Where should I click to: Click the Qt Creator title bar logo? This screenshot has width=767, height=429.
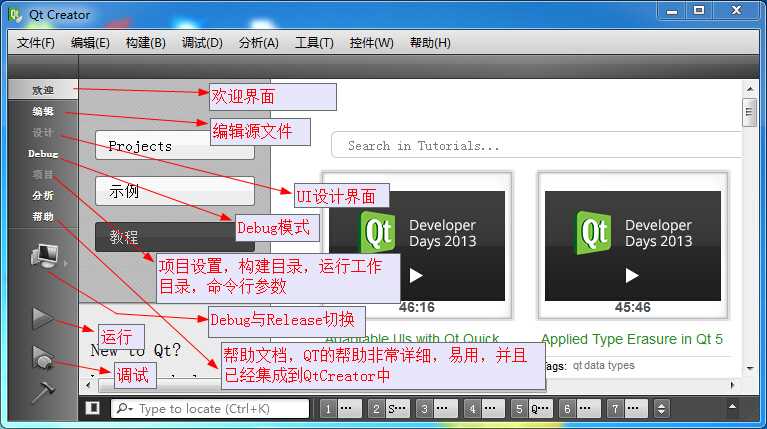15,15
